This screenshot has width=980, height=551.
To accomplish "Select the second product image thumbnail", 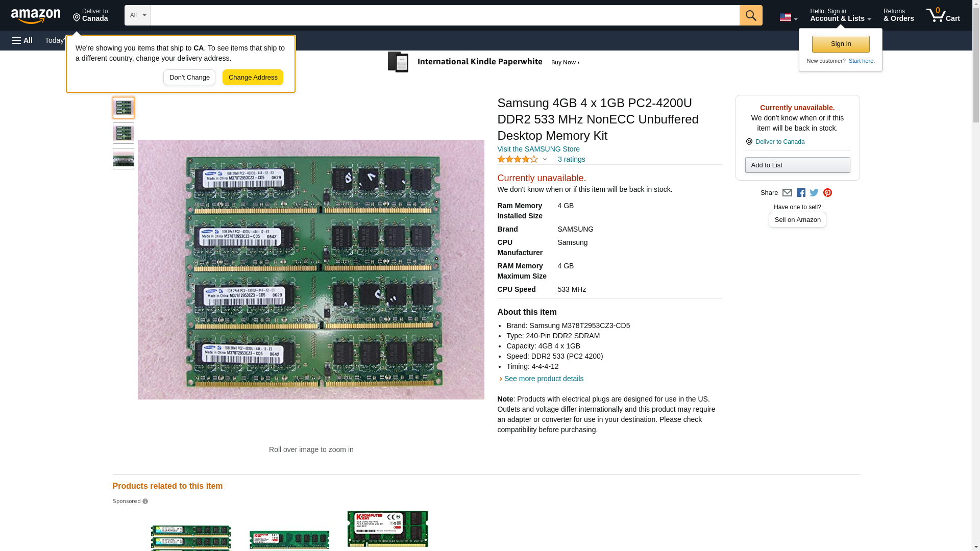I will (124, 133).
